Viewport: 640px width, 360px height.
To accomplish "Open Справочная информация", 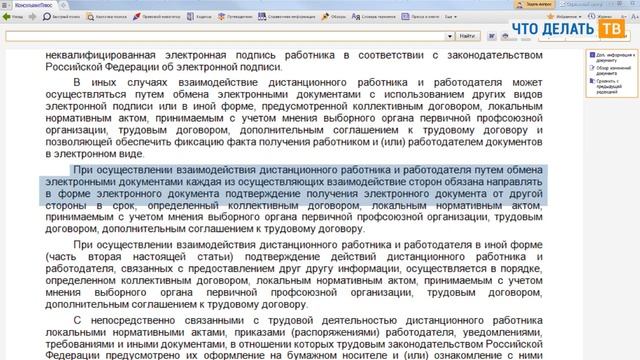I will pos(287,17).
